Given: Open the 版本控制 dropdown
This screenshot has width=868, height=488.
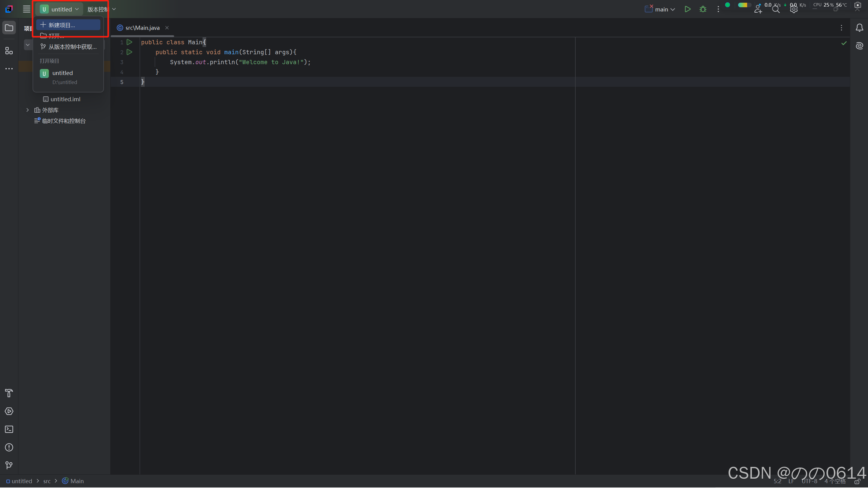Looking at the screenshot, I should 101,9.
